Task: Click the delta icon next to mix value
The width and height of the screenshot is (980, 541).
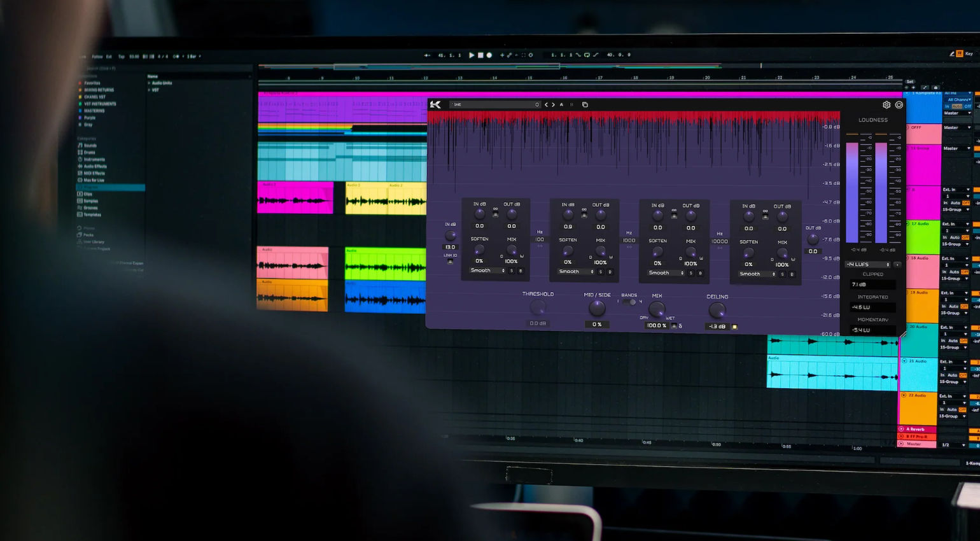Action: click(x=680, y=326)
